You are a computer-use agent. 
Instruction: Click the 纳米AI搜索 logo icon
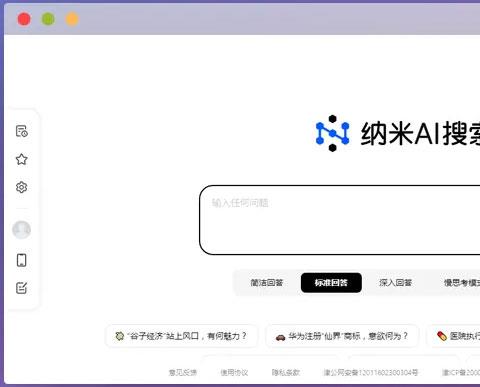(x=332, y=133)
